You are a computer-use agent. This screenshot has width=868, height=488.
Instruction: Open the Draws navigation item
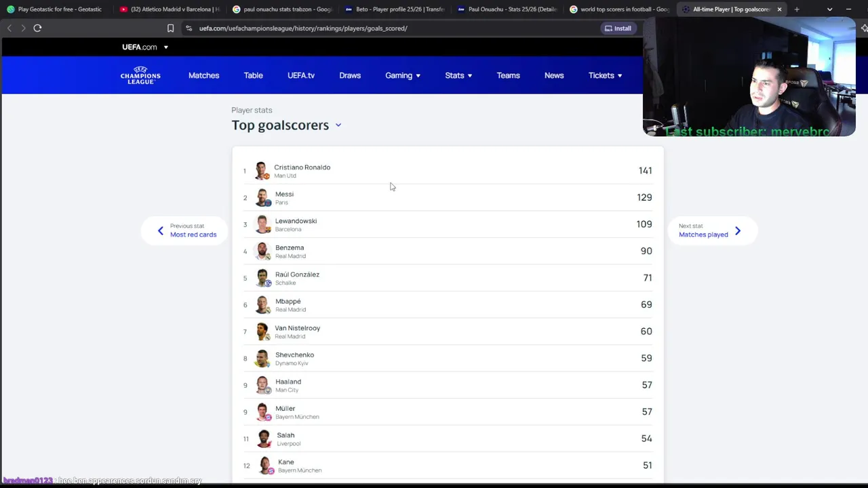pos(350,75)
